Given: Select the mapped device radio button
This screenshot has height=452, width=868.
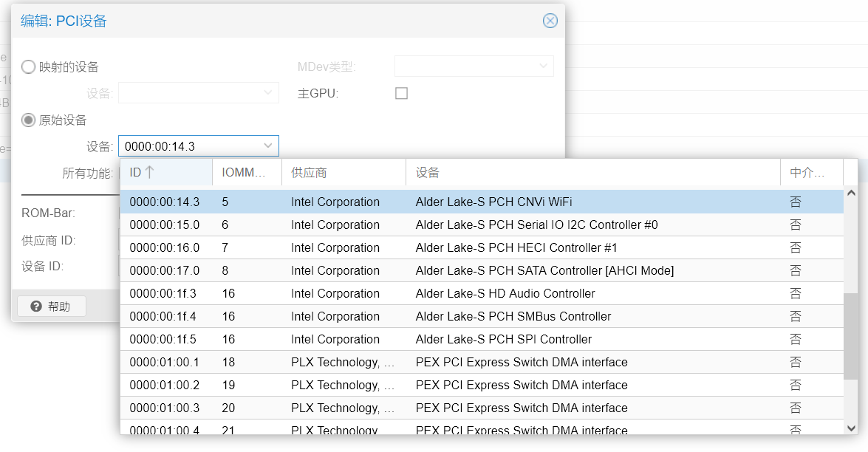Looking at the screenshot, I should tap(28, 67).
